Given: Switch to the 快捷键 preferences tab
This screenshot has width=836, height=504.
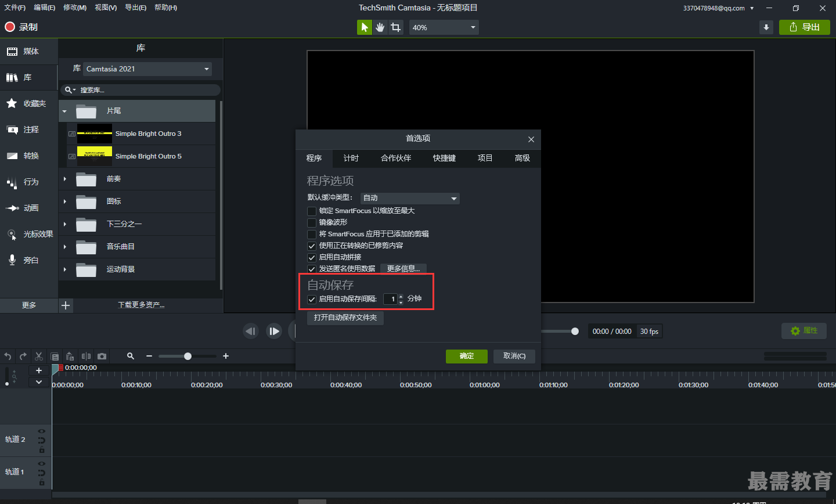Looking at the screenshot, I should pyautogui.click(x=444, y=158).
